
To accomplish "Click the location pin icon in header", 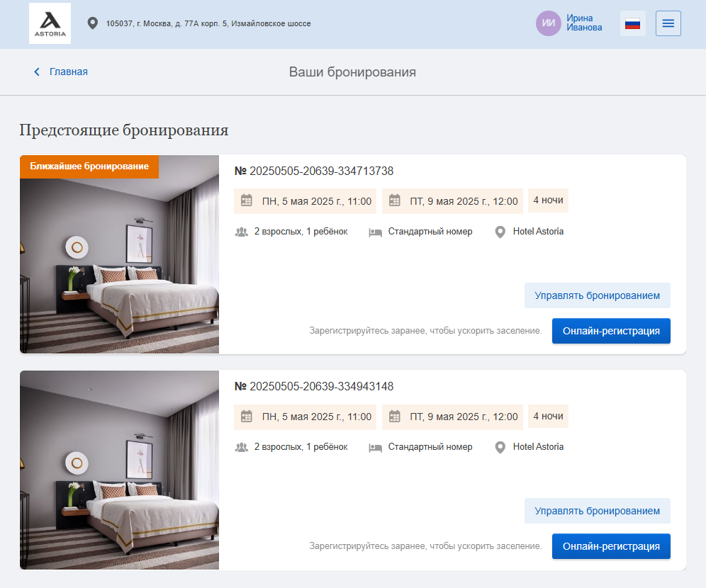I will (x=93, y=23).
